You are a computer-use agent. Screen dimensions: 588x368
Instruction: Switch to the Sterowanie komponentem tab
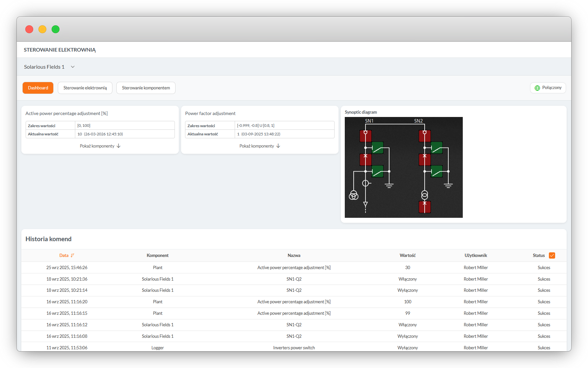[146, 88]
